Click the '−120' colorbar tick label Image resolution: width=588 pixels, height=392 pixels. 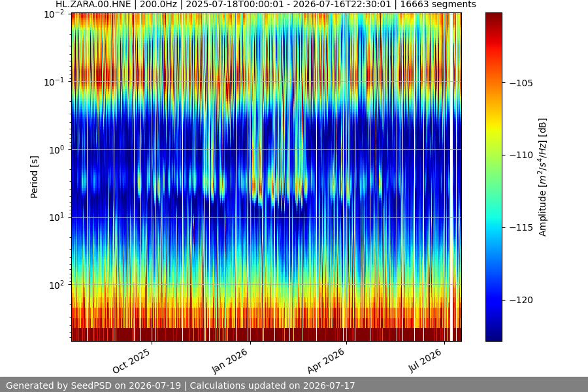pos(521,300)
